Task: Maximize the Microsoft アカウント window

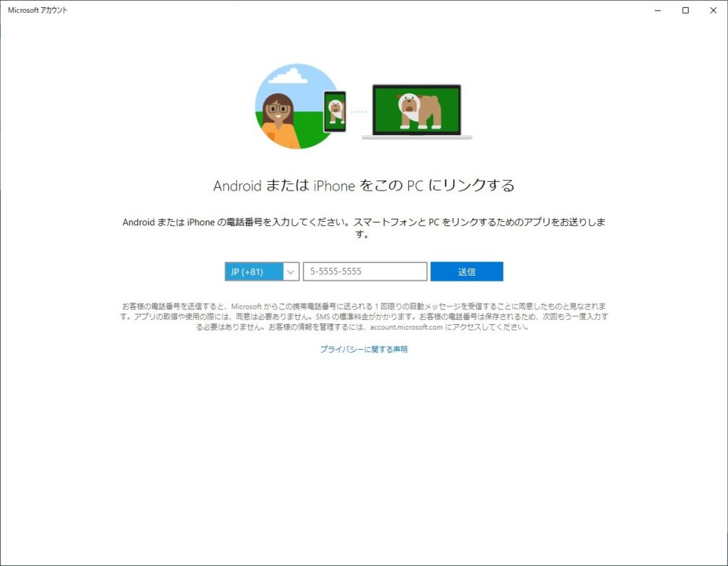Action: [685, 11]
